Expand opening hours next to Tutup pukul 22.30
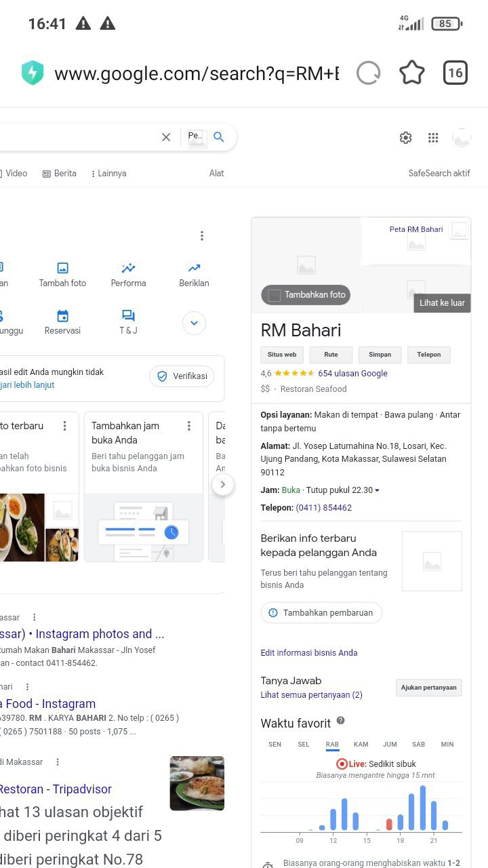Screen dimensions: 488x868 (378, 490)
